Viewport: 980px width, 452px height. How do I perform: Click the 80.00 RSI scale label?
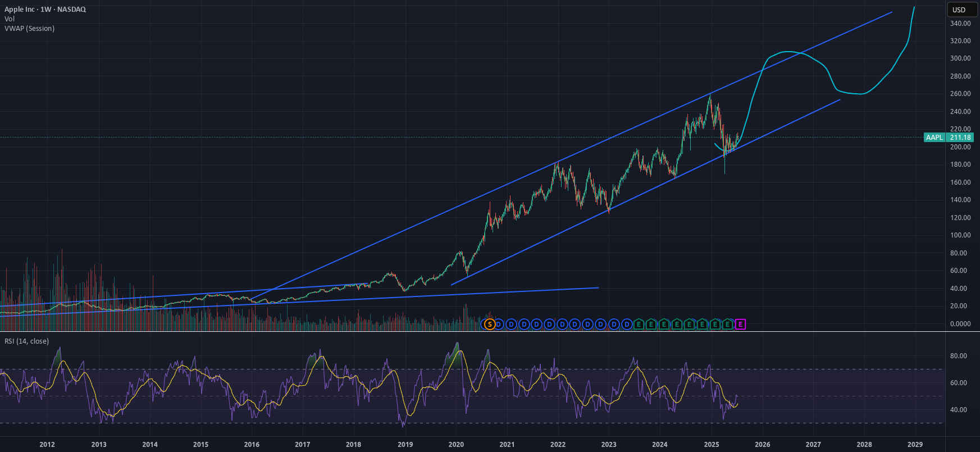(958, 356)
